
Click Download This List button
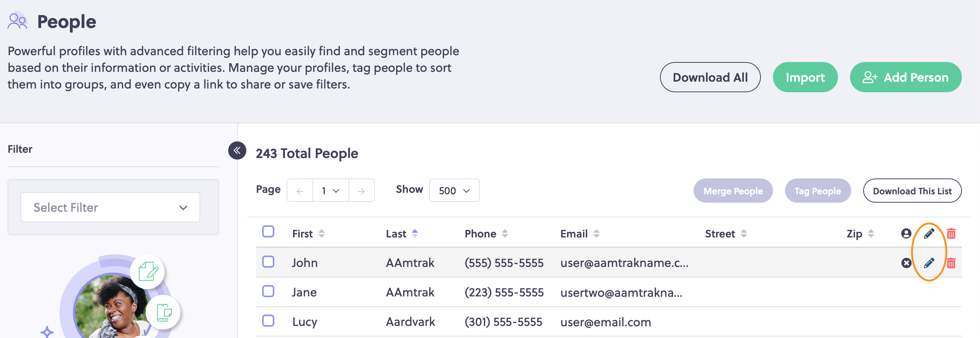[912, 191]
